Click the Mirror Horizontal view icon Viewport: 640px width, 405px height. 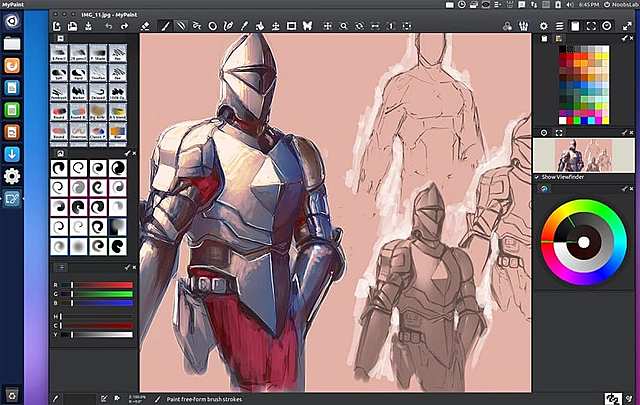tap(375, 26)
